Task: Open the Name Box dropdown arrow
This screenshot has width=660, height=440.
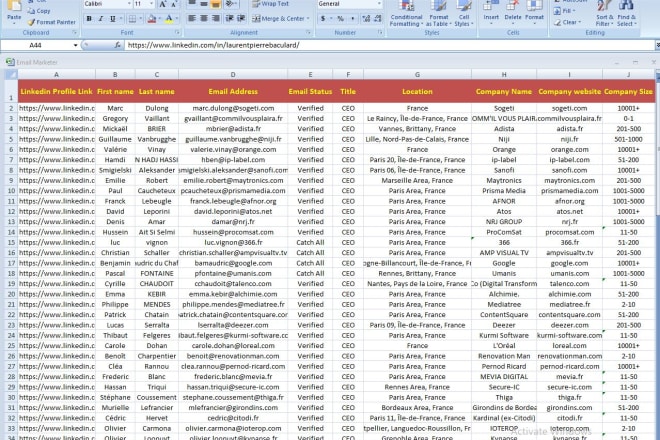Action: [75, 45]
